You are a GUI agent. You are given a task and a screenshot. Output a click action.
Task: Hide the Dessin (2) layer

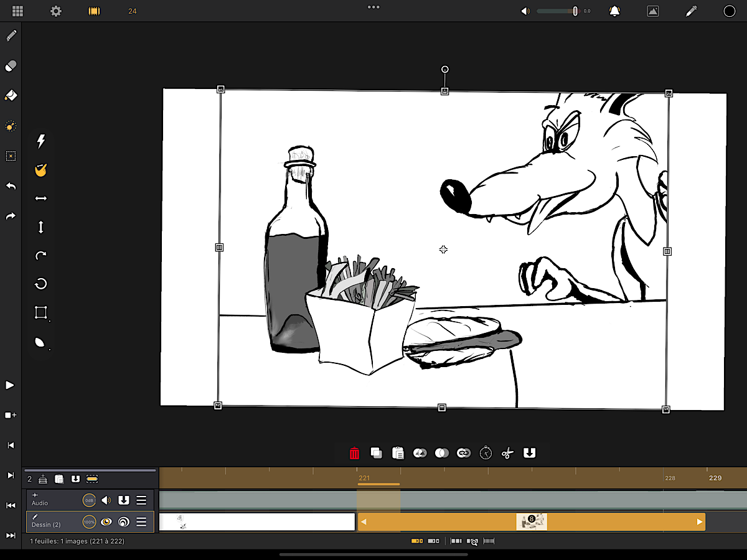point(106,522)
